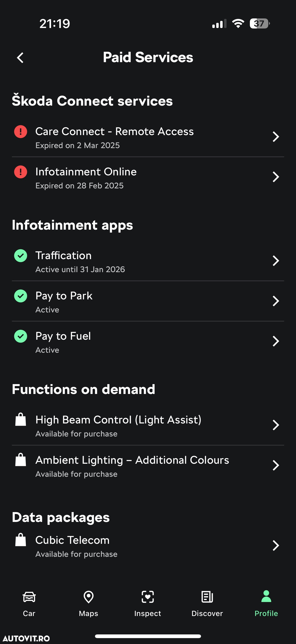Expand Pay to Fuel with its chevron
296x644 pixels.
pyautogui.click(x=276, y=341)
